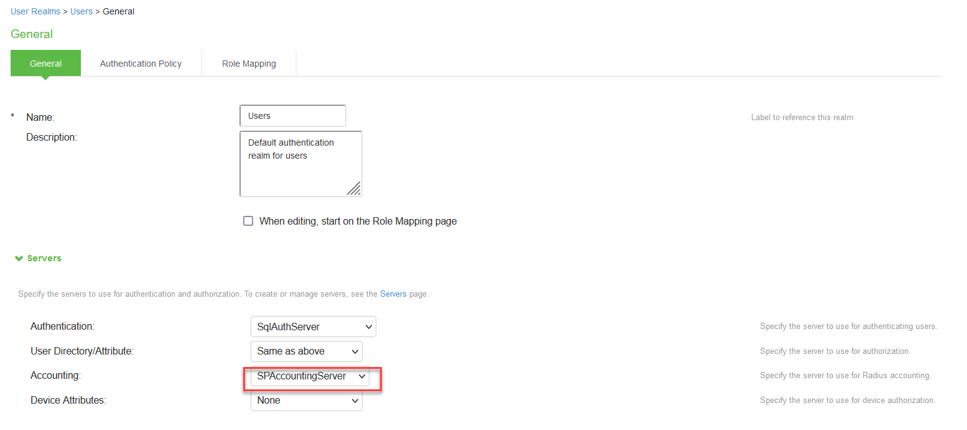Select the Device Attributes dropdown
967x430 pixels.
(x=306, y=401)
